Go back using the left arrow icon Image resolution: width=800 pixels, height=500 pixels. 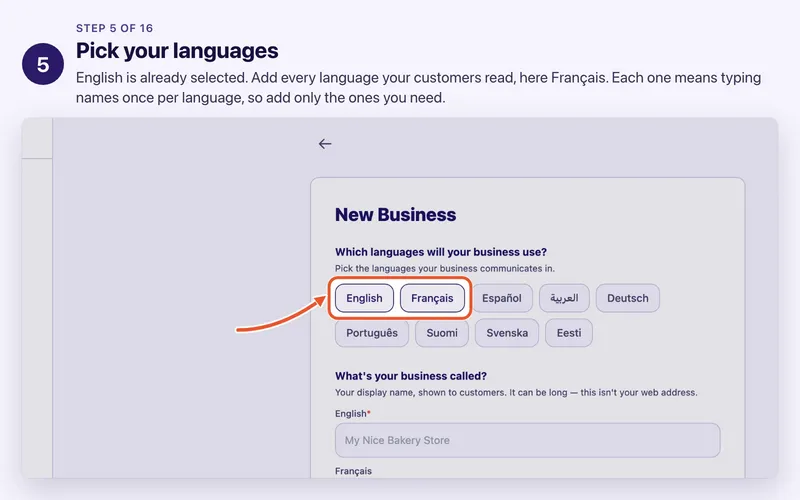pos(325,144)
